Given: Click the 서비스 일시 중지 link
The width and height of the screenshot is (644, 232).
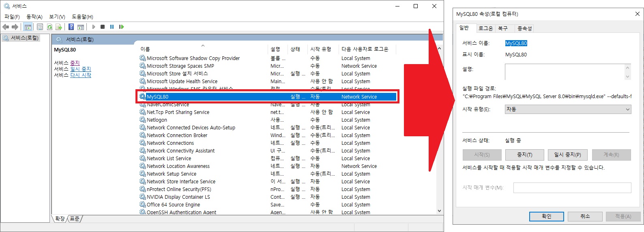Looking at the screenshot, I should point(81,69).
